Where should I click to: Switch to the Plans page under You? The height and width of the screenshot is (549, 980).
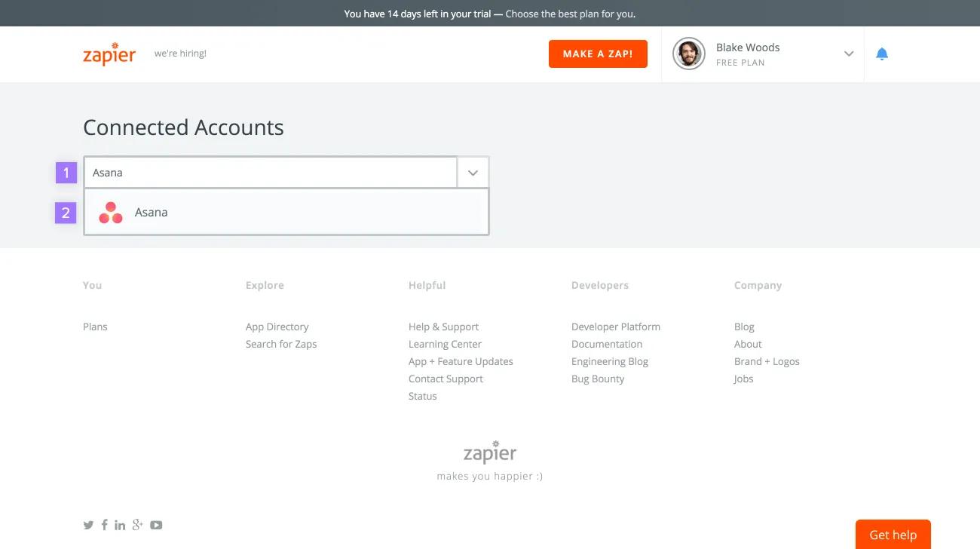[x=95, y=326]
